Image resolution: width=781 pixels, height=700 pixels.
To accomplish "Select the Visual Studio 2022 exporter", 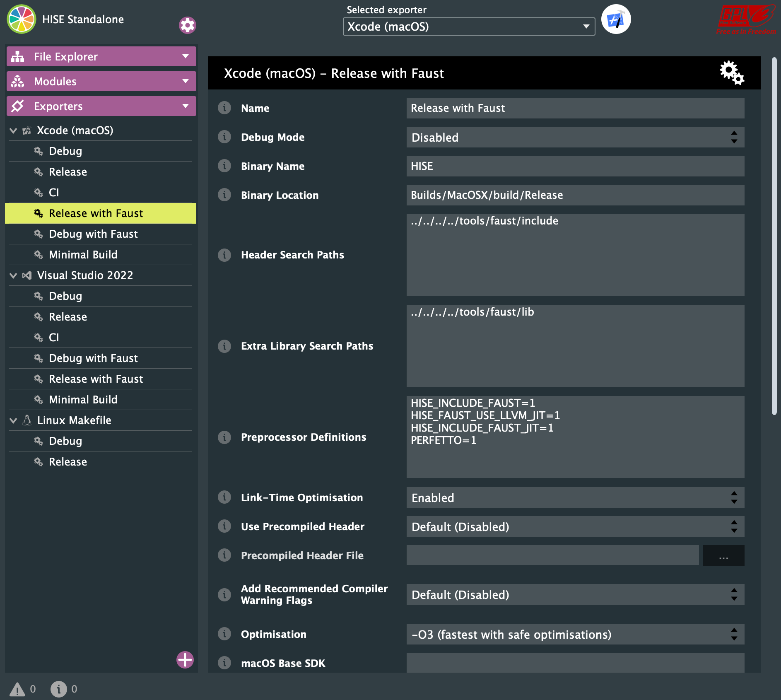I will click(x=101, y=275).
